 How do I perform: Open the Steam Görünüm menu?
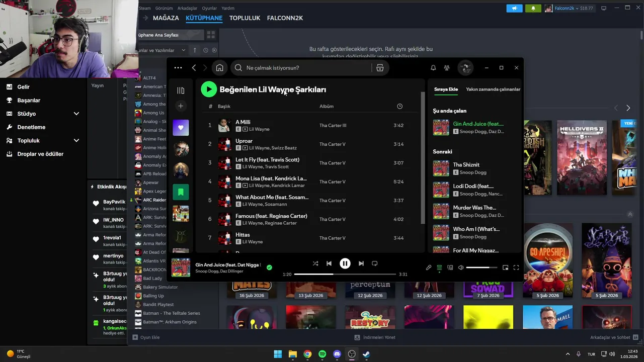[x=164, y=8]
